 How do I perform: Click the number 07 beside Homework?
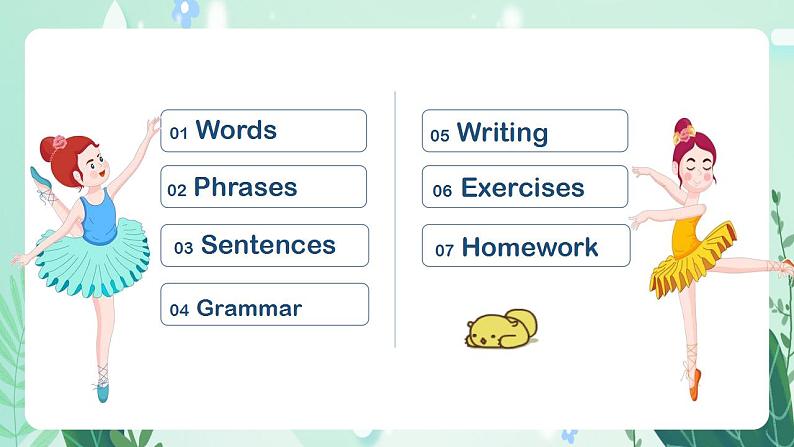click(x=444, y=250)
